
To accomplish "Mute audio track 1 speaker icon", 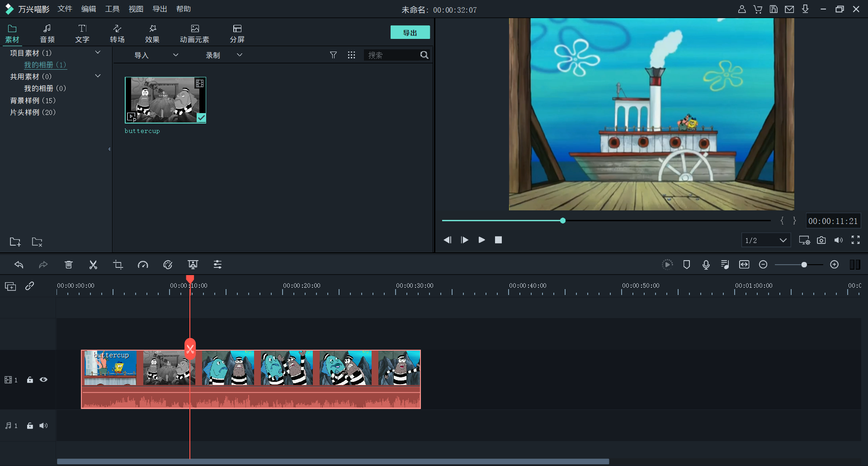I will [x=43, y=426].
